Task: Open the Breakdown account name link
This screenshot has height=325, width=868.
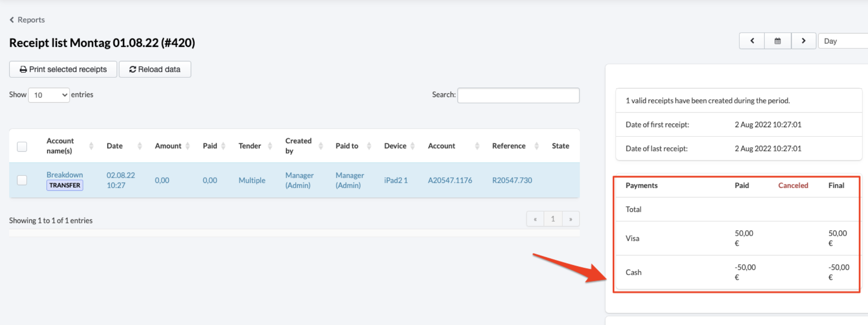Action: [65, 175]
